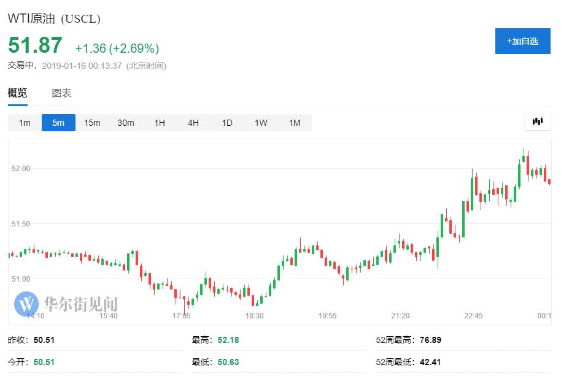Switch to the 图表 tab
Image resolution: width=561 pixels, height=392 pixels.
click(x=61, y=93)
